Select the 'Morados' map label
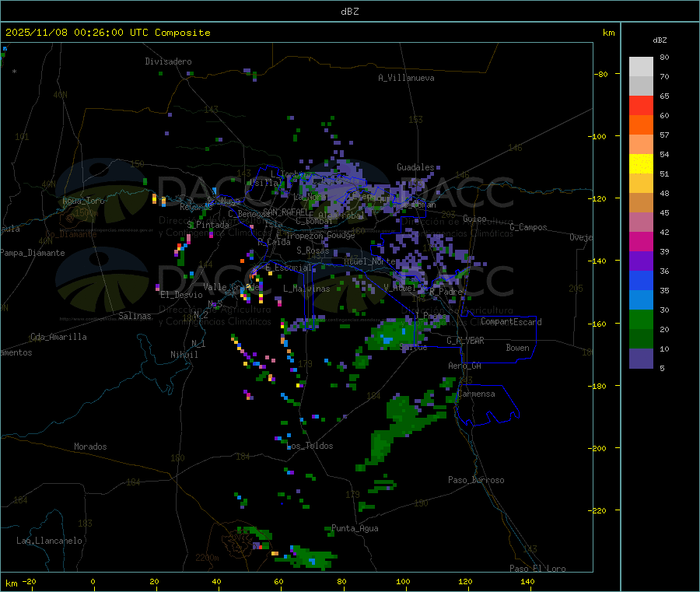This screenshot has width=700, height=592. click(90, 447)
